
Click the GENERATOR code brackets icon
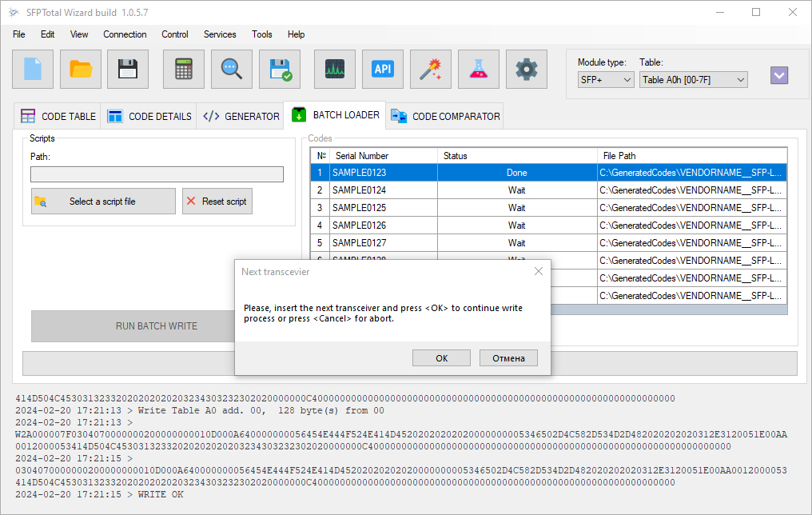tap(211, 116)
